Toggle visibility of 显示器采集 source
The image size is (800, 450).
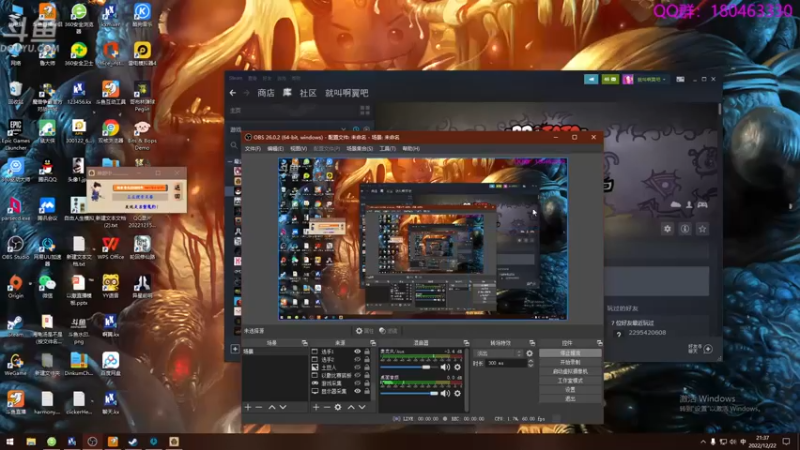tap(357, 391)
